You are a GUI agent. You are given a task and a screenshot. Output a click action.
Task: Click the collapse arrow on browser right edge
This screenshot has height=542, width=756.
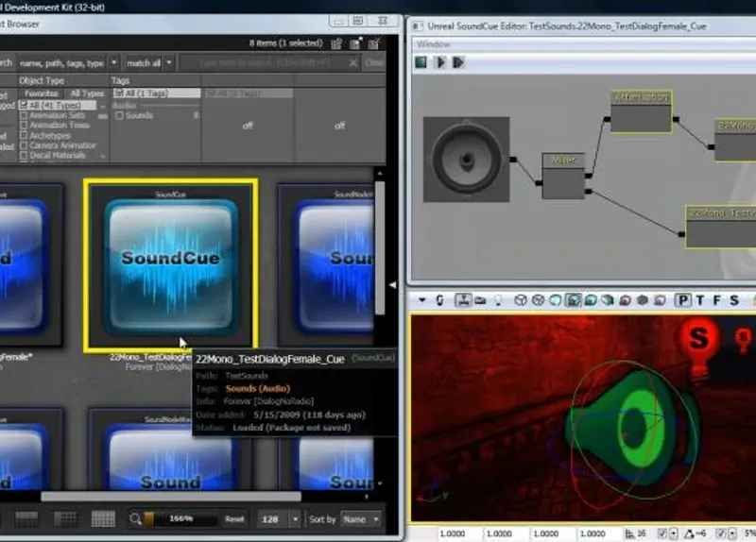coord(392,285)
